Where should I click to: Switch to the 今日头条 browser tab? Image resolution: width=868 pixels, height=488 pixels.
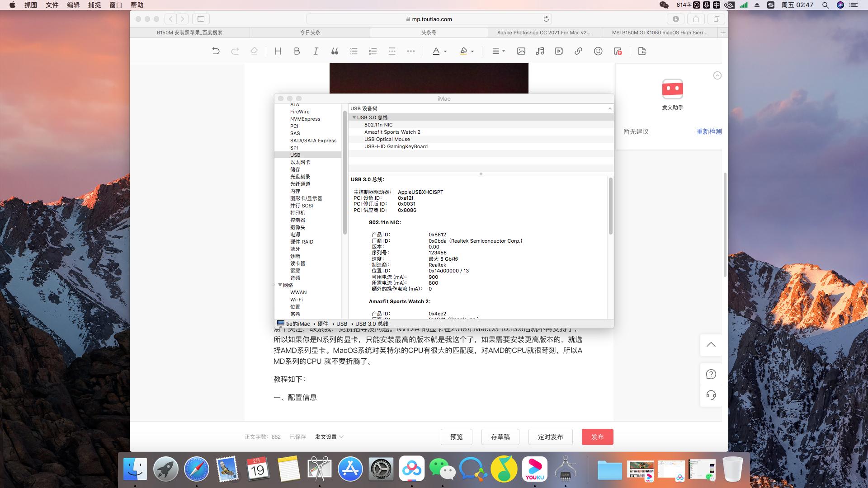pyautogui.click(x=310, y=32)
